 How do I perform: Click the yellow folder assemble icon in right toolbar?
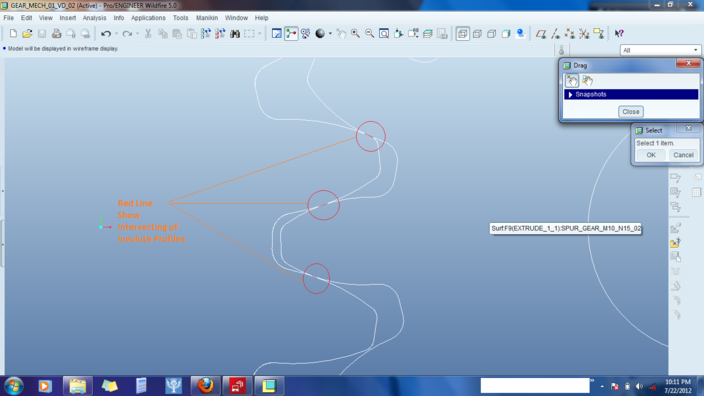(x=675, y=242)
